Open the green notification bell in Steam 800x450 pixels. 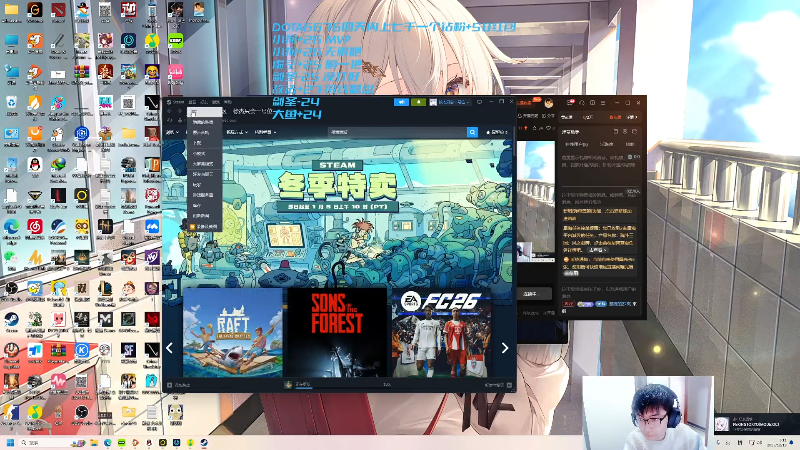click(418, 102)
